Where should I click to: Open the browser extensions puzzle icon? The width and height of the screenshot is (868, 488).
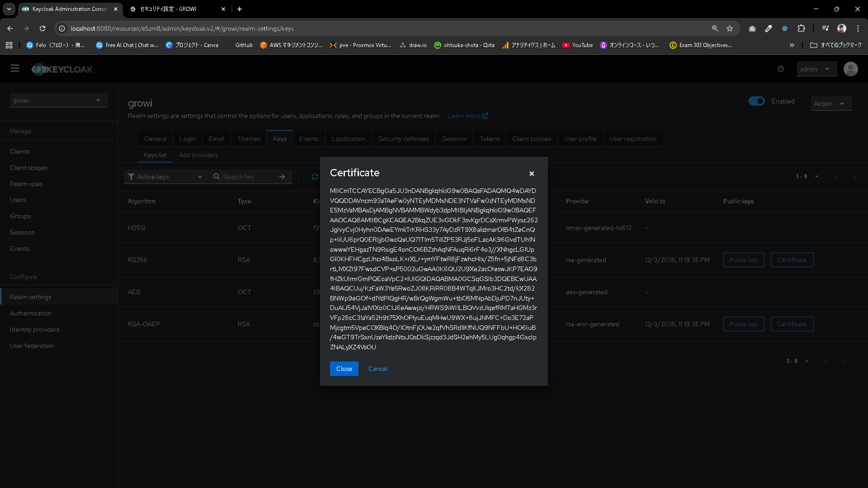coord(801,28)
